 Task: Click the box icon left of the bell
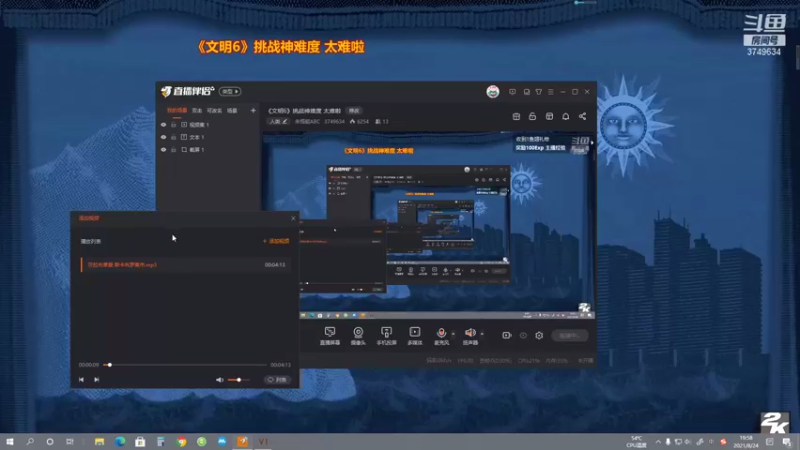coord(549,116)
